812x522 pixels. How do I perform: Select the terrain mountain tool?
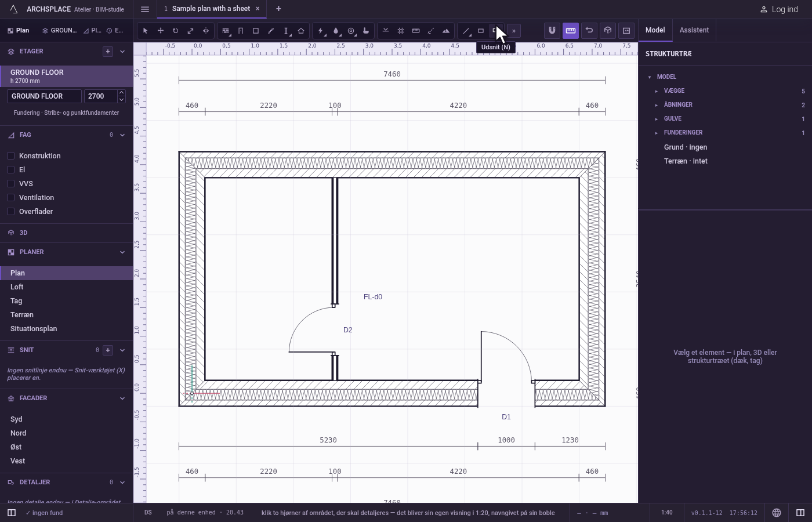(446, 31)
